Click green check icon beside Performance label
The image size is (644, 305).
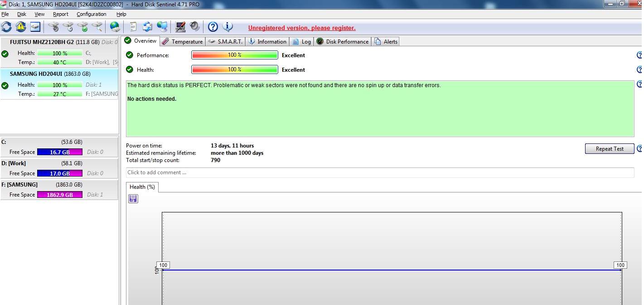(x=130, y=55)
